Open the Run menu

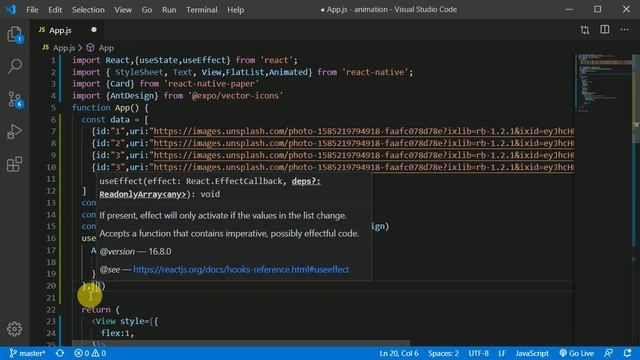169,10
